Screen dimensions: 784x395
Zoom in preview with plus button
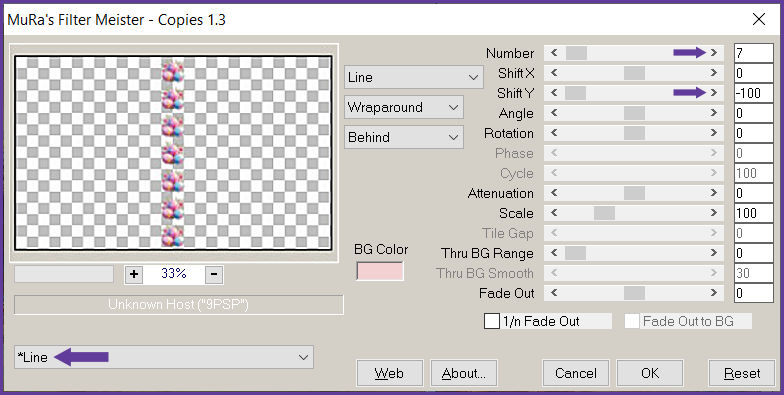[x=134, y=274]
